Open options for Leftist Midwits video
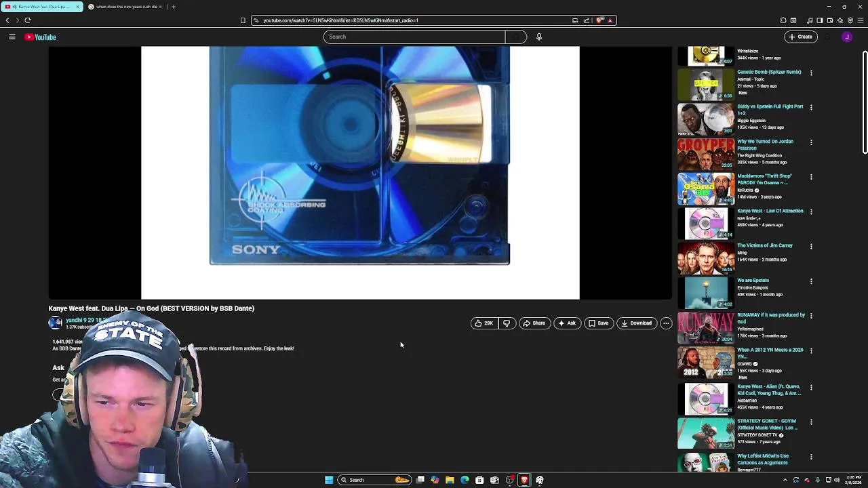Screen dimensions: 868x488 (x=811, y=457)
